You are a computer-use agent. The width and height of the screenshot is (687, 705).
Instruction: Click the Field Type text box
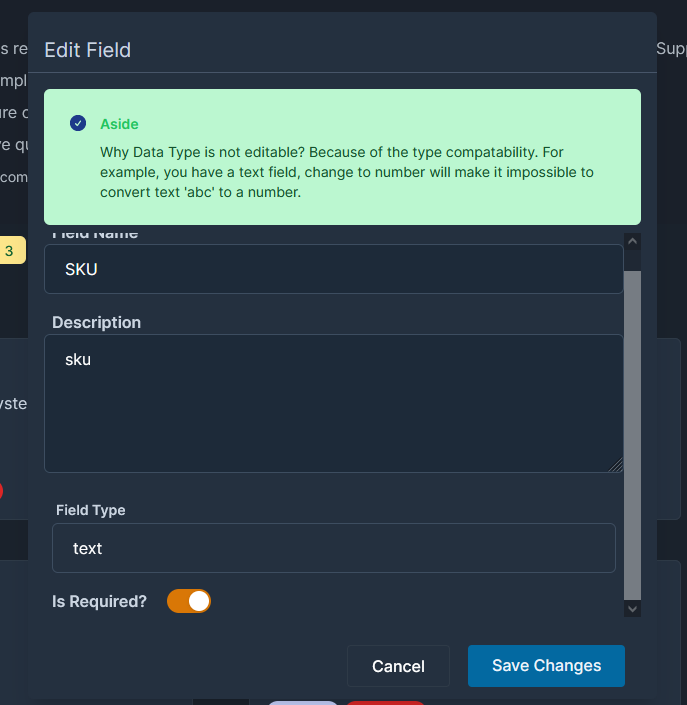[x=334, y=548]
